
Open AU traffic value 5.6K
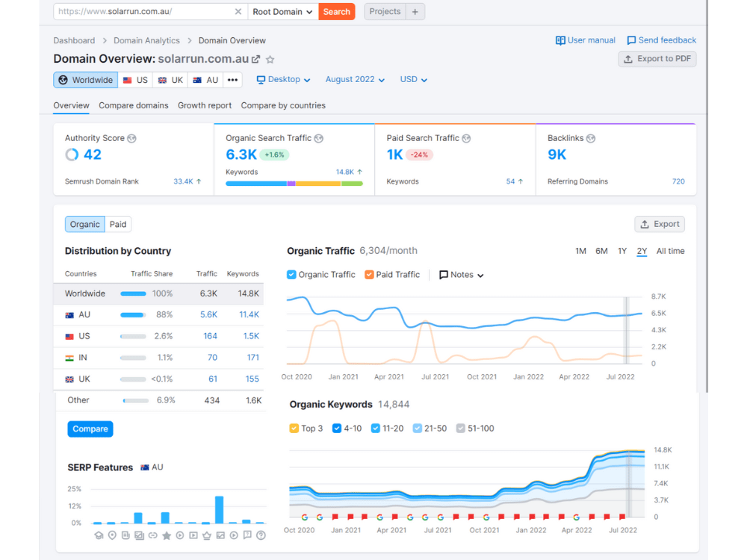click(208, 315)
